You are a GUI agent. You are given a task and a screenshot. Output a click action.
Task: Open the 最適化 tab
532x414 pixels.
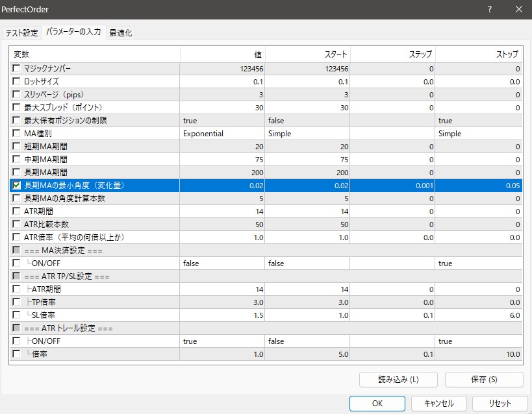120,31
